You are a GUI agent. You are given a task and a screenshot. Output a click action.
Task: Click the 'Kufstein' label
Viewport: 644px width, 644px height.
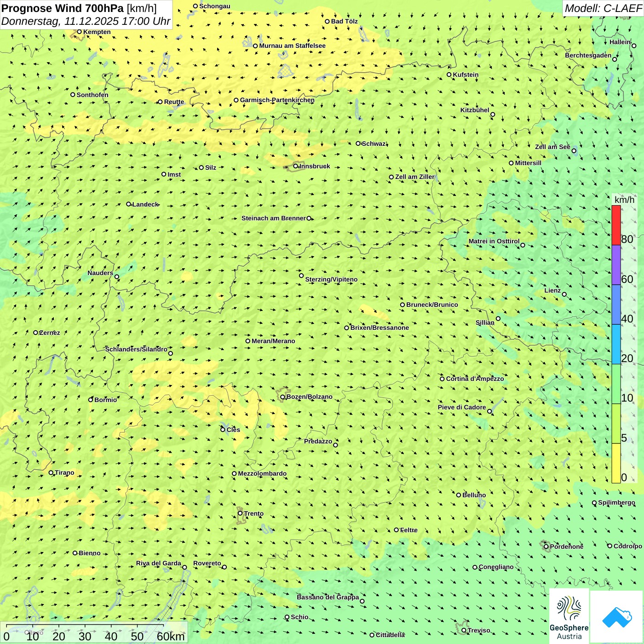click(x=466, y=75)
